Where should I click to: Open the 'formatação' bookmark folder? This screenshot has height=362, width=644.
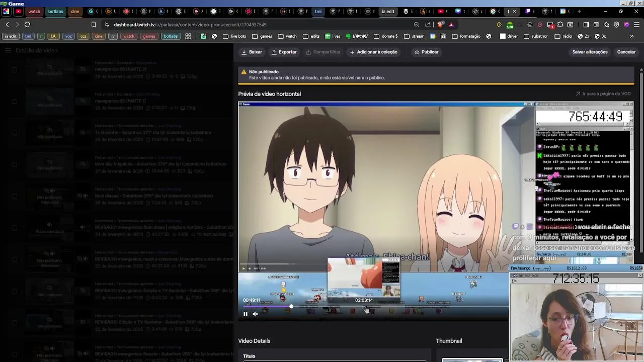[466, 36]
